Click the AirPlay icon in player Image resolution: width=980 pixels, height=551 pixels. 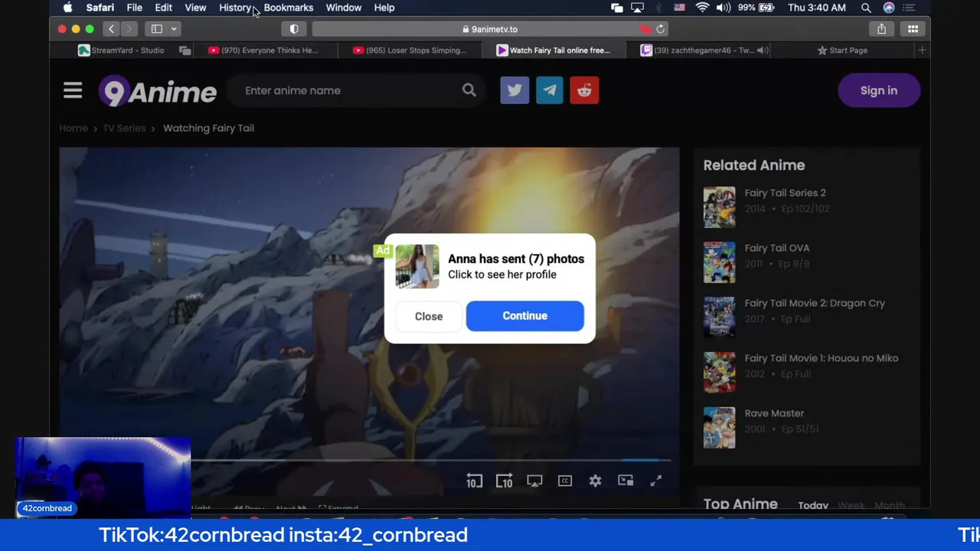[x=534, y=481]
